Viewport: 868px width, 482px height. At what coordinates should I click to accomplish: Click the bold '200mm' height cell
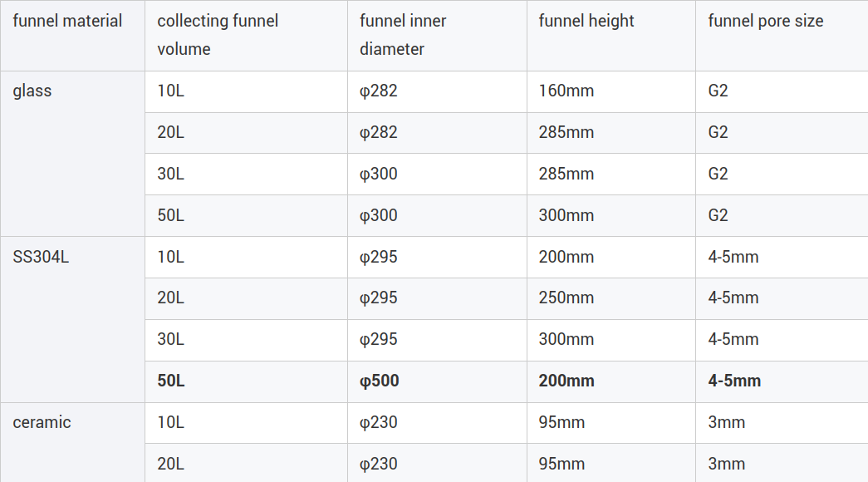611,381
